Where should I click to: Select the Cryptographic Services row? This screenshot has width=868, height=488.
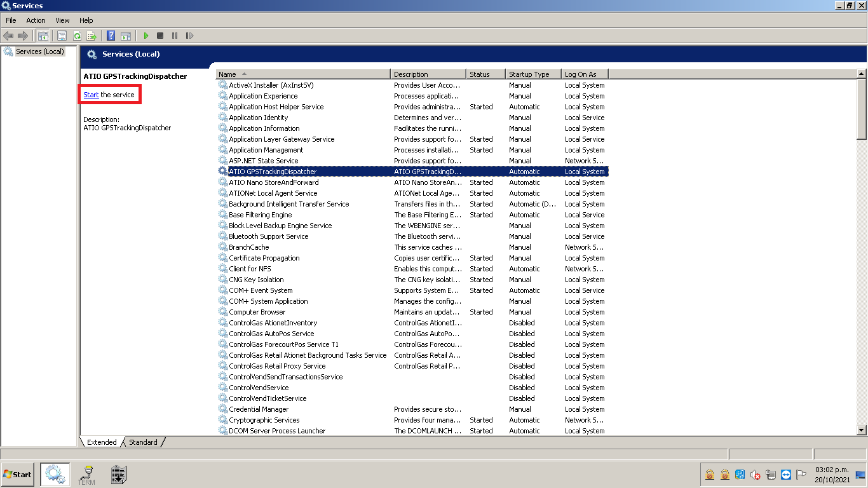(x=412, y=420)
